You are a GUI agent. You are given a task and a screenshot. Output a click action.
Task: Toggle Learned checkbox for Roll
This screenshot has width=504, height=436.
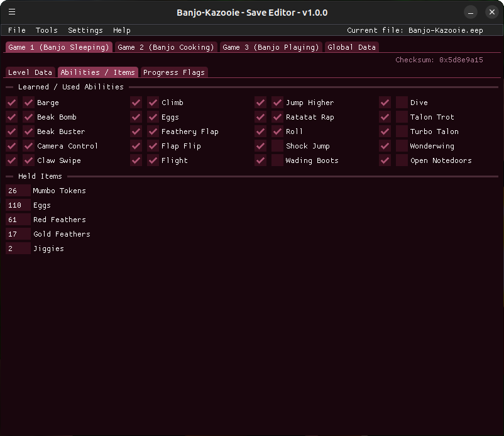[x=261, y=131]
